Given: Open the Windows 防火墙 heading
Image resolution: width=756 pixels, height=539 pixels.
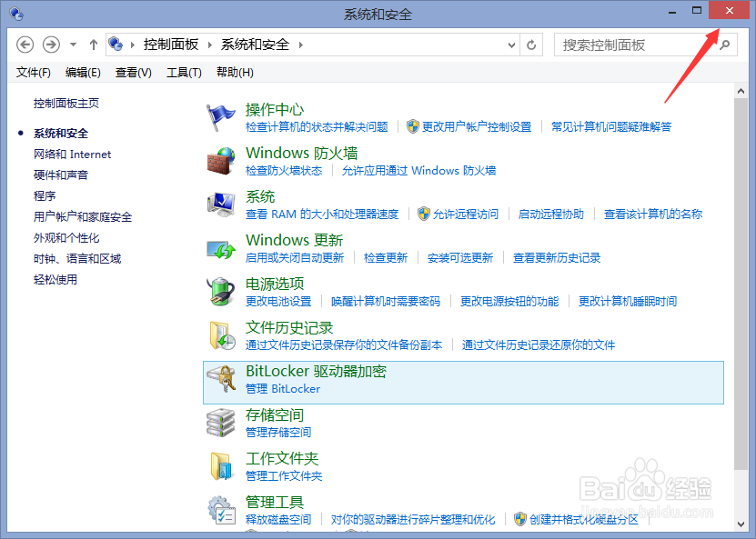Looking at the screenshot, I should pyautogui.click(x=302, y=154).
